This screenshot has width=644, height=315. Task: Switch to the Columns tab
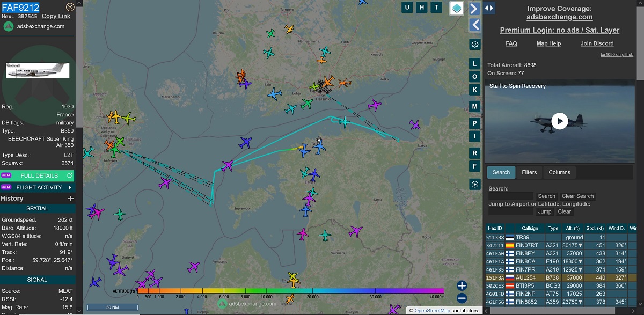559,172
